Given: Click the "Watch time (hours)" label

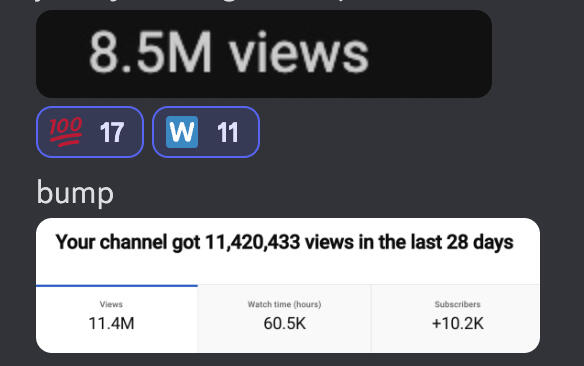Looking at the screenshot, I should (x=285, y=304).
